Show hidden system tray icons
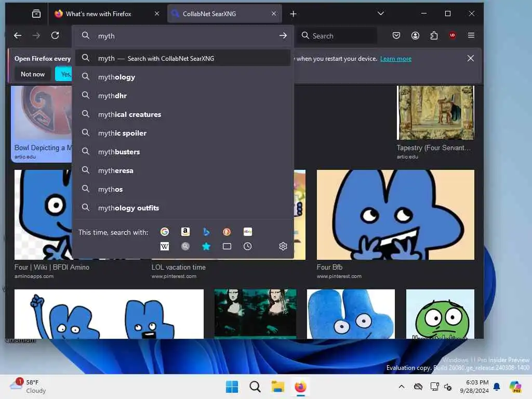Screen dimensions: 532x399 click(402, 387)
